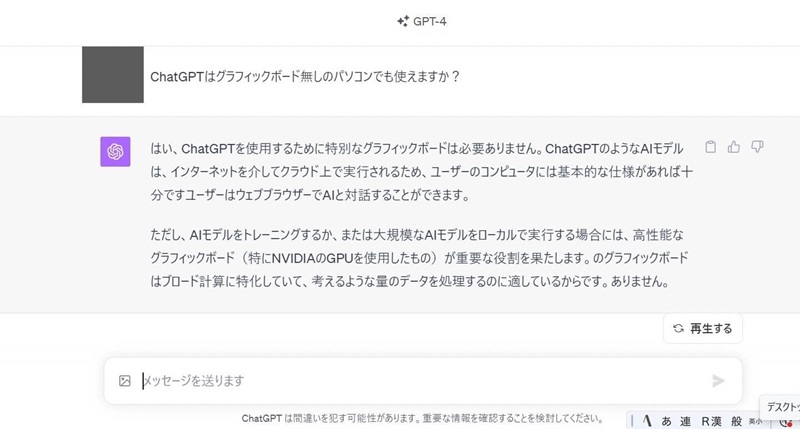Send the message with the arrow icon
The height and width of the screenshot is (429, 800).
click(718, 381)
